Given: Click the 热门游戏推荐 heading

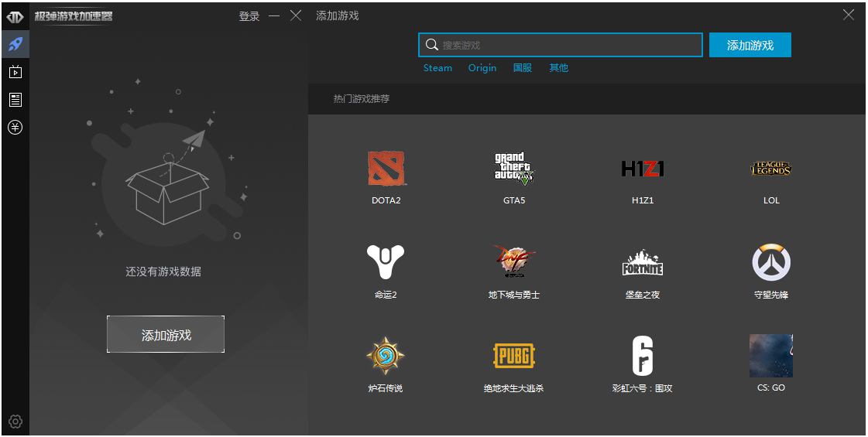Looking at the screenshot, I should click(362, 98).
